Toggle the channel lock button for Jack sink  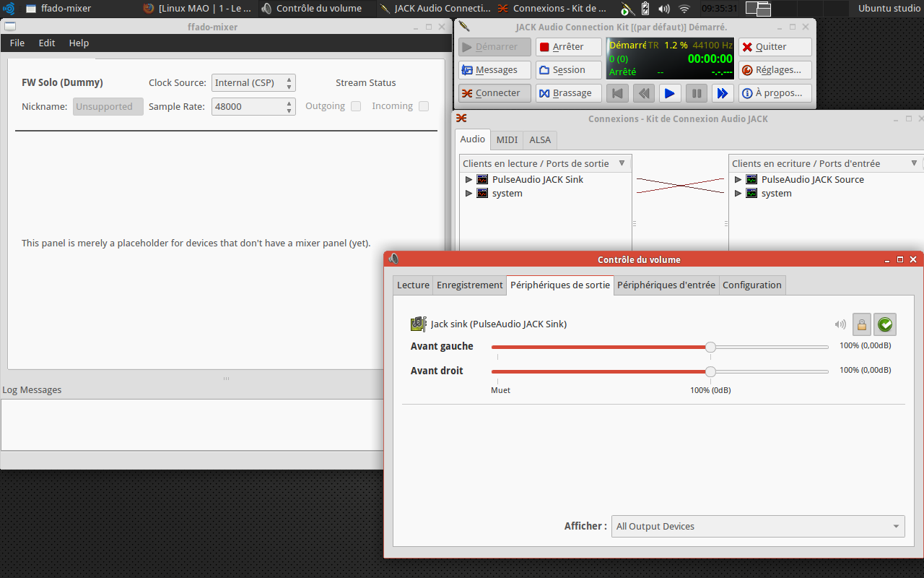pos(862,325)
